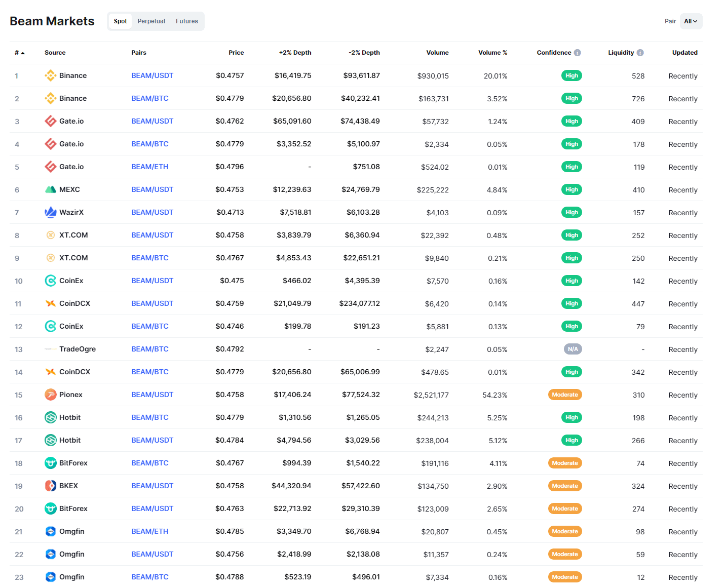The height and width of the screenshot is (588, 724).
Task: Click the Hotbit logo in row 16
Action: 50,417
